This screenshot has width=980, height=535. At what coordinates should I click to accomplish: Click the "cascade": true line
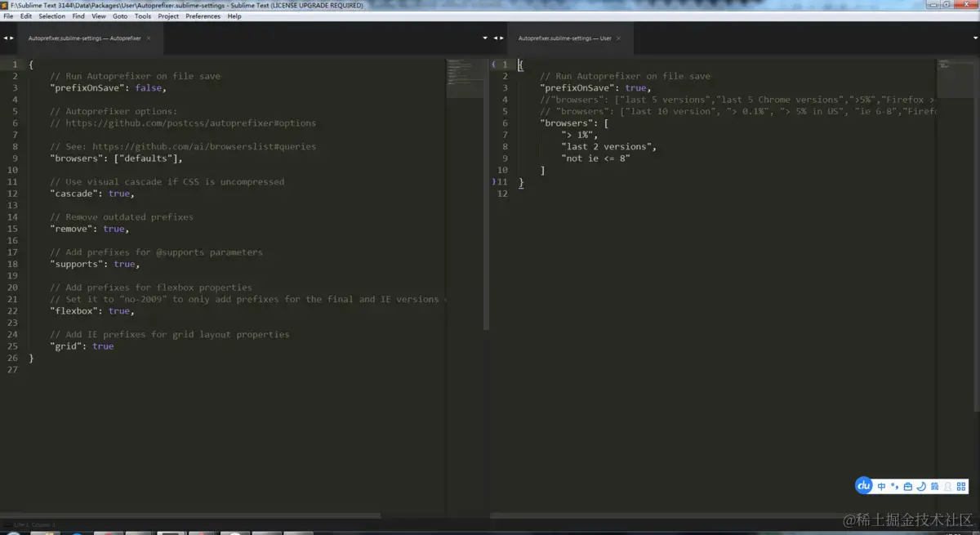click(x=92, y=194)
